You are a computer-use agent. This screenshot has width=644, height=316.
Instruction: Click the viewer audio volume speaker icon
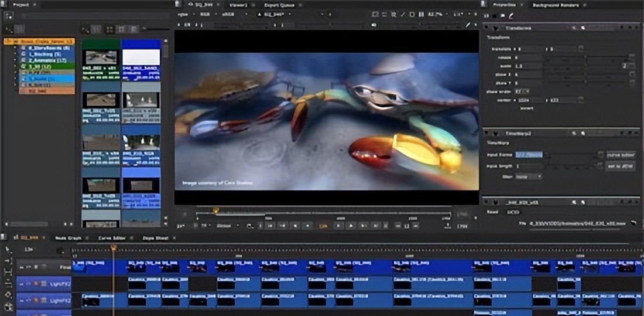(374, 25)
